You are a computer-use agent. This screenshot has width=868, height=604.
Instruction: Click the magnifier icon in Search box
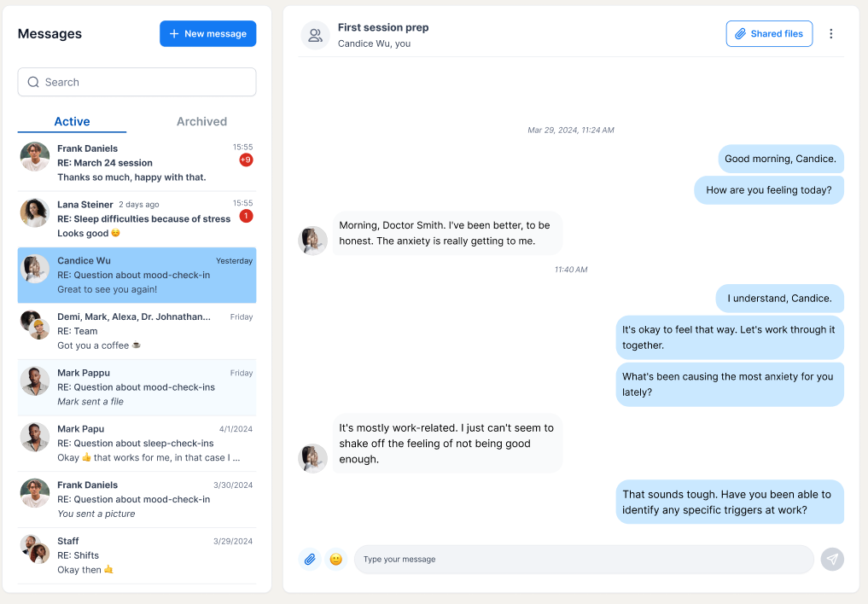33,82
